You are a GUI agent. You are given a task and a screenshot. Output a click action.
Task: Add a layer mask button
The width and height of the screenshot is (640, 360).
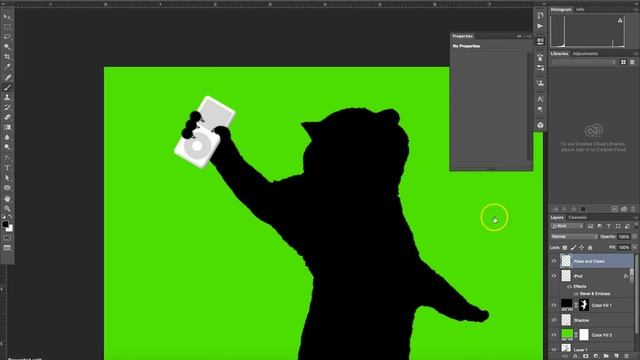tap(586, 356)
